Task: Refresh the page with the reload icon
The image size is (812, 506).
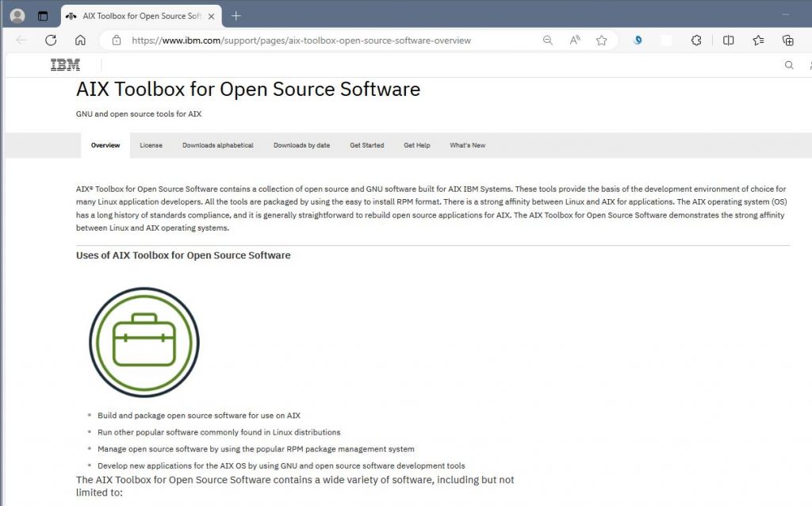Action: click(51, 40)
